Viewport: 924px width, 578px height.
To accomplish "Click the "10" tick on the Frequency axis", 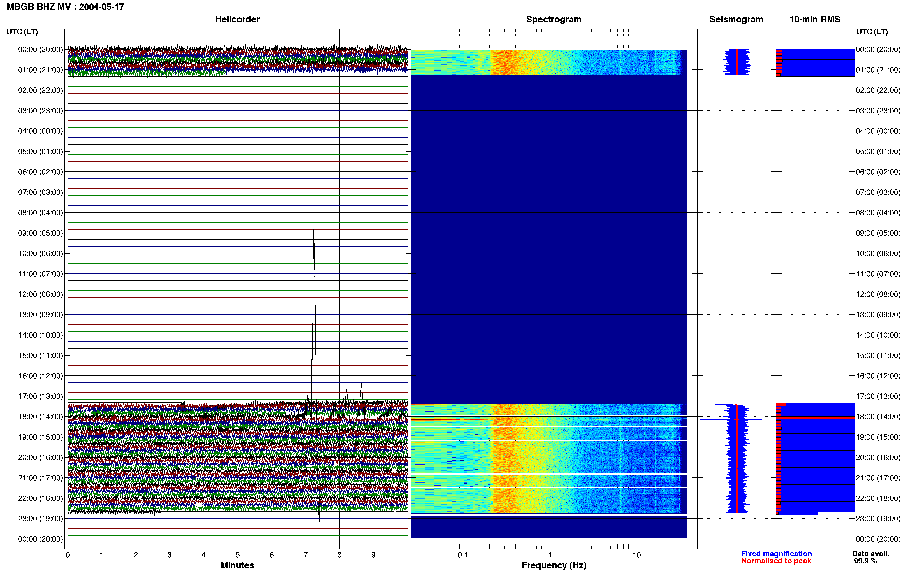I will point(637,555).
